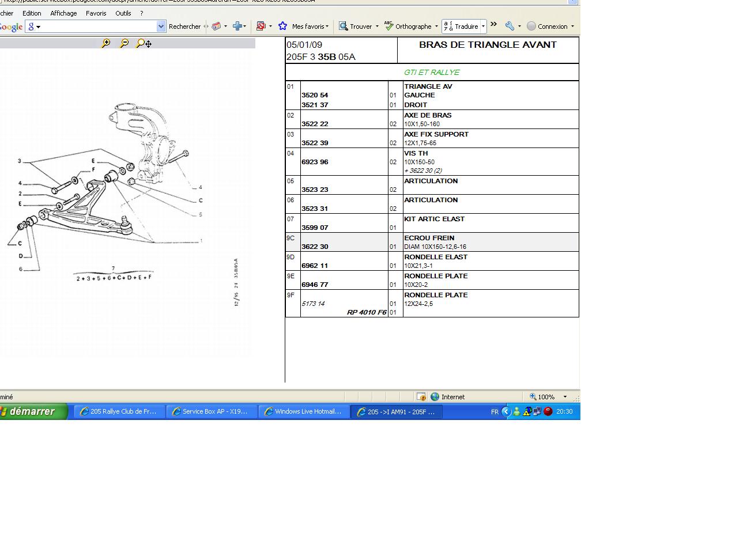Screen dimensions: 747x560
Task: Click part number 6946 77
Action: coord(315,285)
